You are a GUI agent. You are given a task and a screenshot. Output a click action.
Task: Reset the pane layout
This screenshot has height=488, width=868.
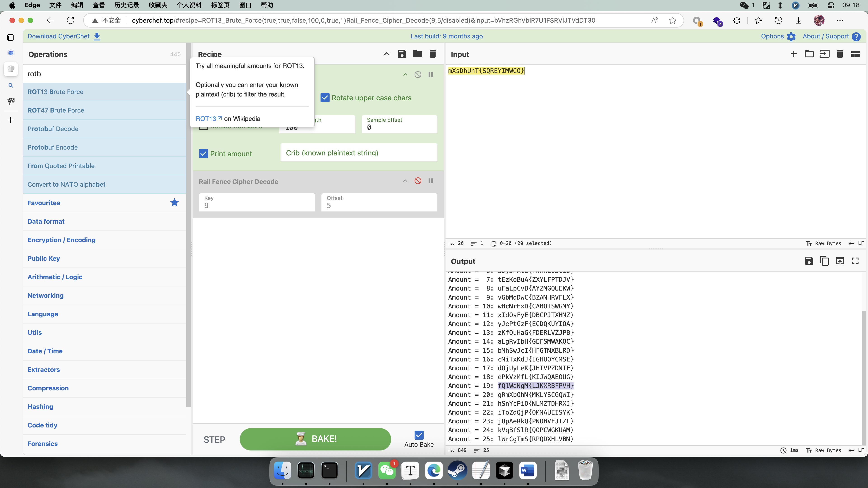tap(856, 54)
